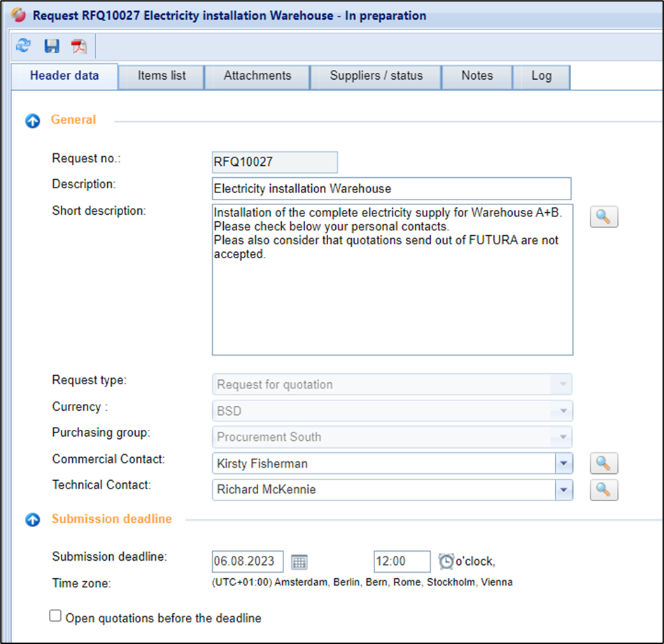Click the save floppy disk icon

[51, 46]
